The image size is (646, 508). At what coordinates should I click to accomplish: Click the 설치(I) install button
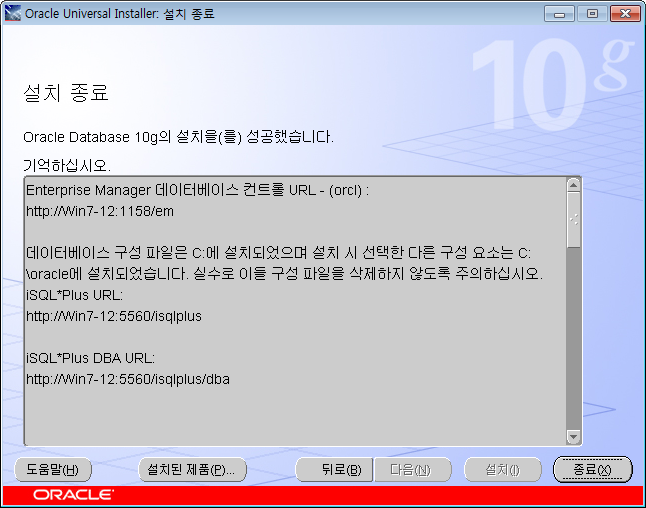[x=503, y=469]
